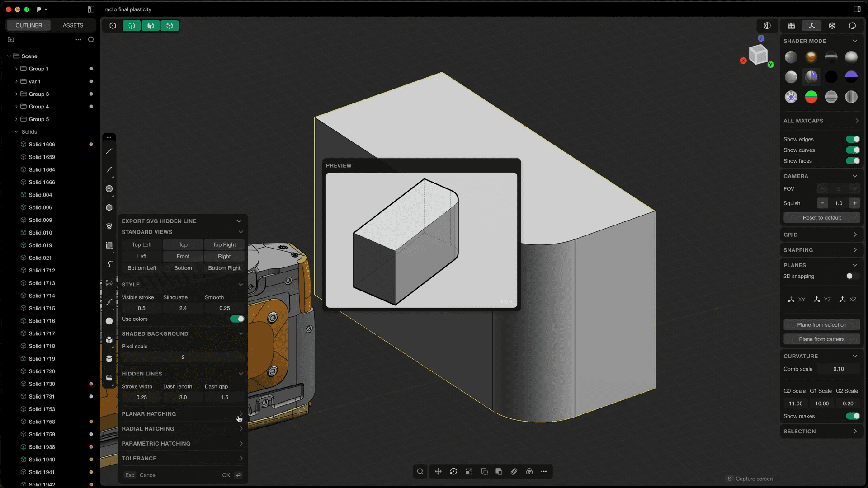868x488 pixels.
Task: Disable the Show faces toggle
Action: [853, 161]
